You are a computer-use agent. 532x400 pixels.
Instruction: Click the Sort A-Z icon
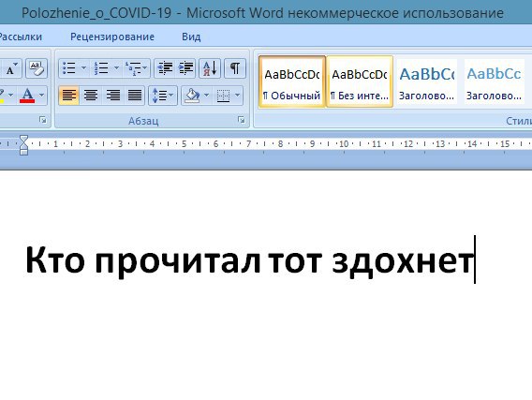click(210, 68)
